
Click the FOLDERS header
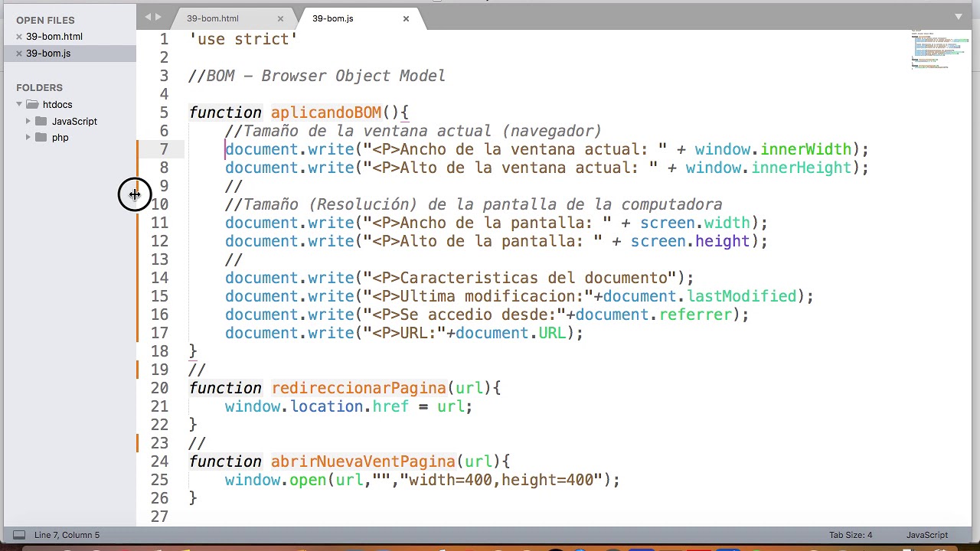point(39,88)
